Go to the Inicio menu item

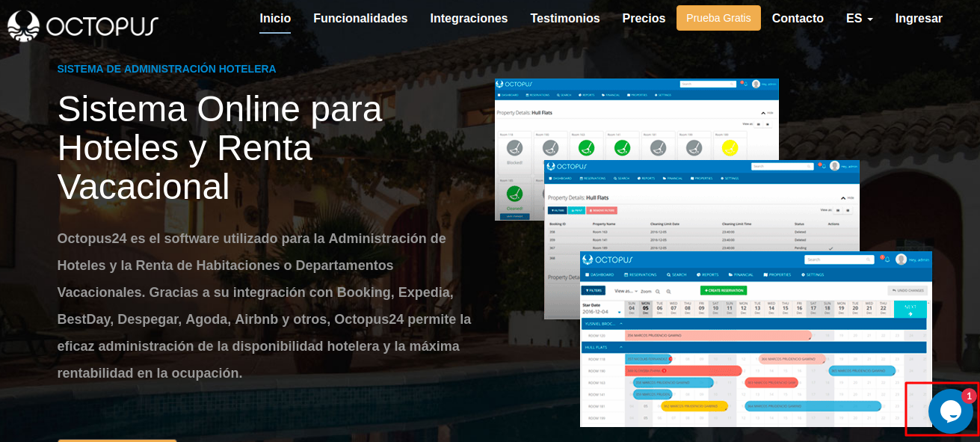275,19
